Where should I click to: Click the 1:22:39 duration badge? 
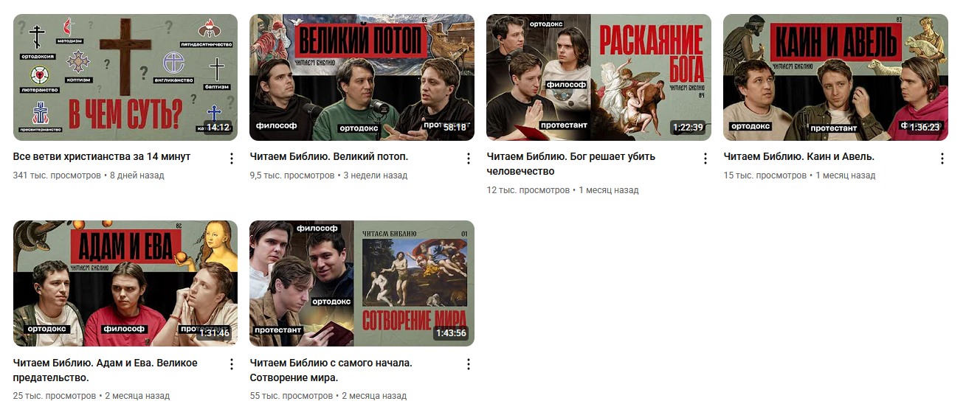pyautogui.click(x=688, y=128)
